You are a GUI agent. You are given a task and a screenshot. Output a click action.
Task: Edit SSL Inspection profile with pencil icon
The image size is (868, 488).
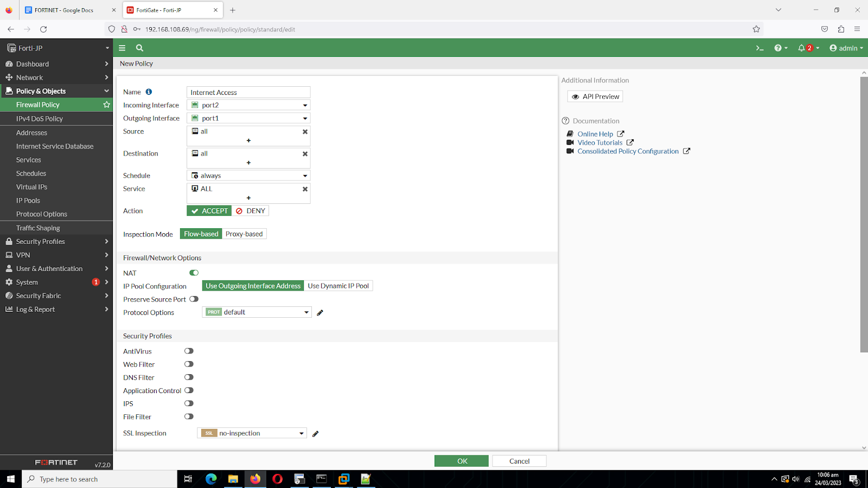pos(316,433)
